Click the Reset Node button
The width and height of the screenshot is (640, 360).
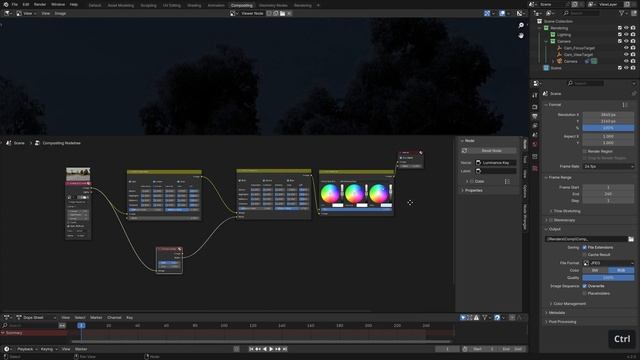pos(491,151)
